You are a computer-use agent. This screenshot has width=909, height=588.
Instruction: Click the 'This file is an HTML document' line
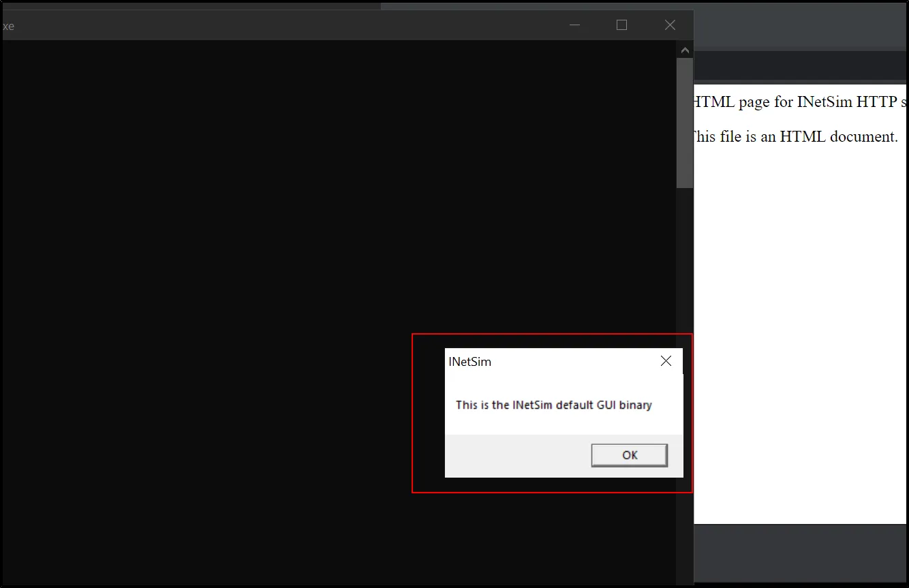click(x=794, y=136)
